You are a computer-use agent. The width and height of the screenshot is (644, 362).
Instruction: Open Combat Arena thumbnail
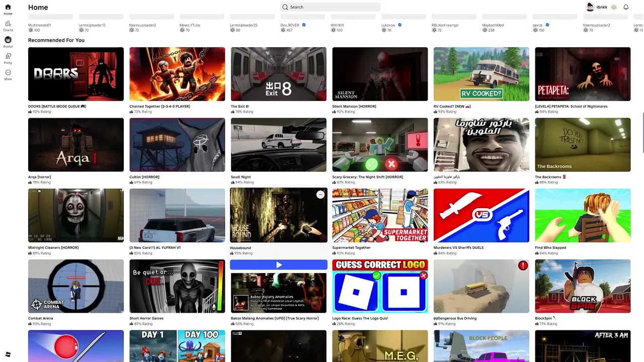[76, 286]
